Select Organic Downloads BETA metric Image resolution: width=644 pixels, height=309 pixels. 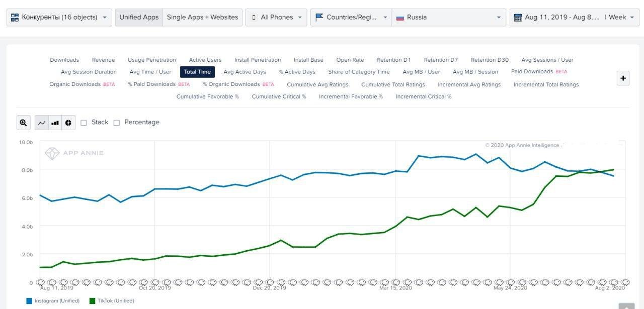coord(82,84)
